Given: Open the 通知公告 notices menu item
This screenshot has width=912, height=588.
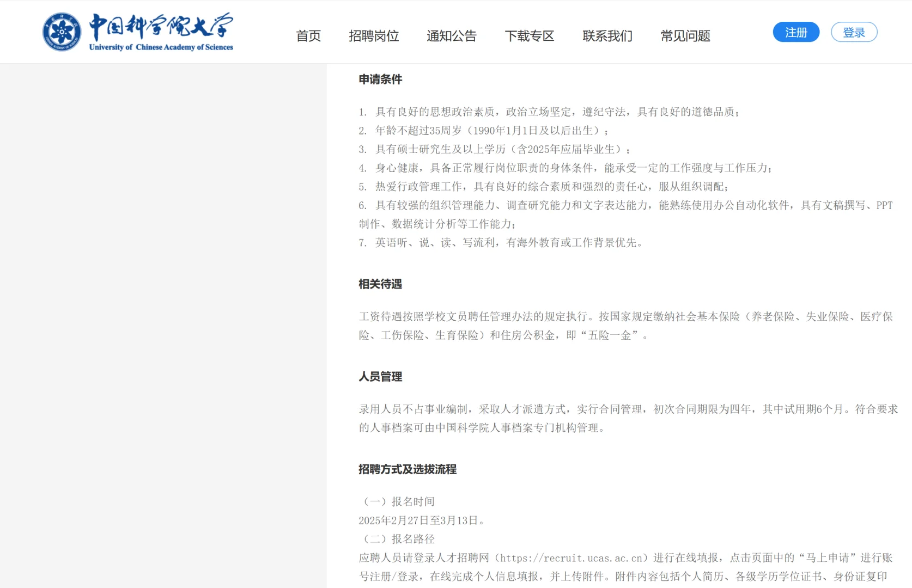Looking at the screenshot, I should click(452, 35).
